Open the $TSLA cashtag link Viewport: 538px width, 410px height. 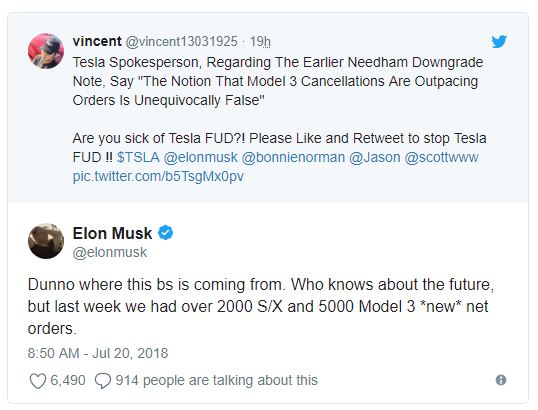click(x=138, y=157)
